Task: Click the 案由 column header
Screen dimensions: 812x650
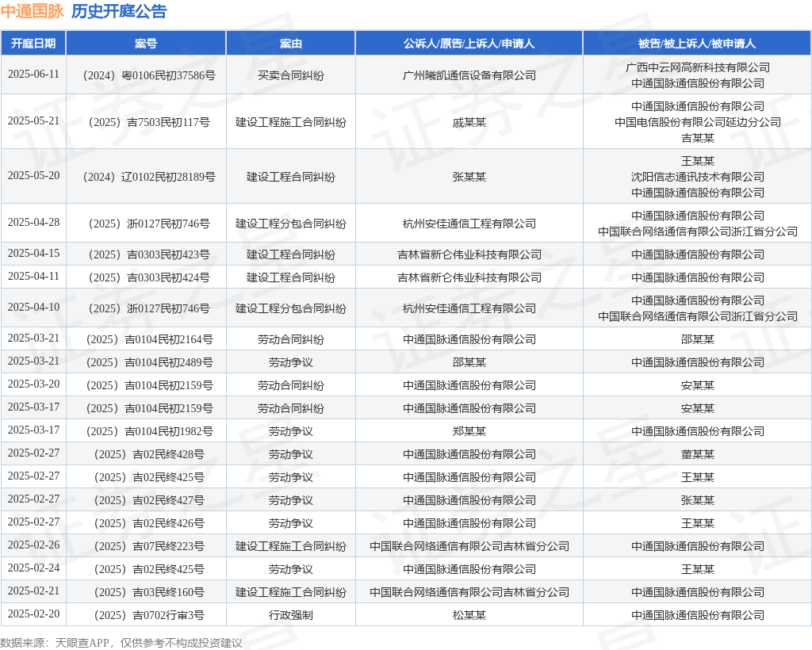Action: (290, 44)
